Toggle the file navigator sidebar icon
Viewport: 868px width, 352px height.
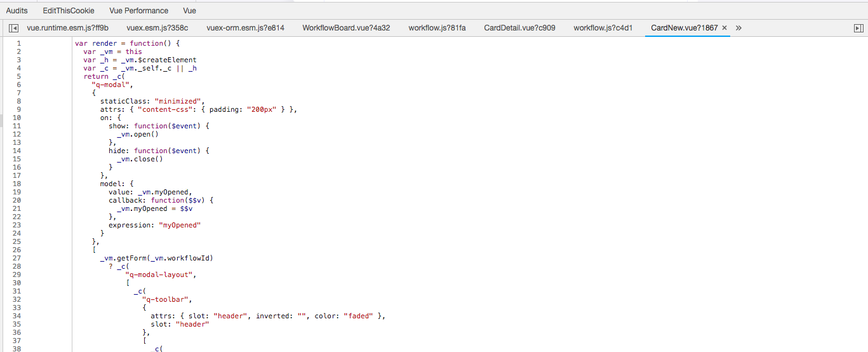click(x=13, y=28)
